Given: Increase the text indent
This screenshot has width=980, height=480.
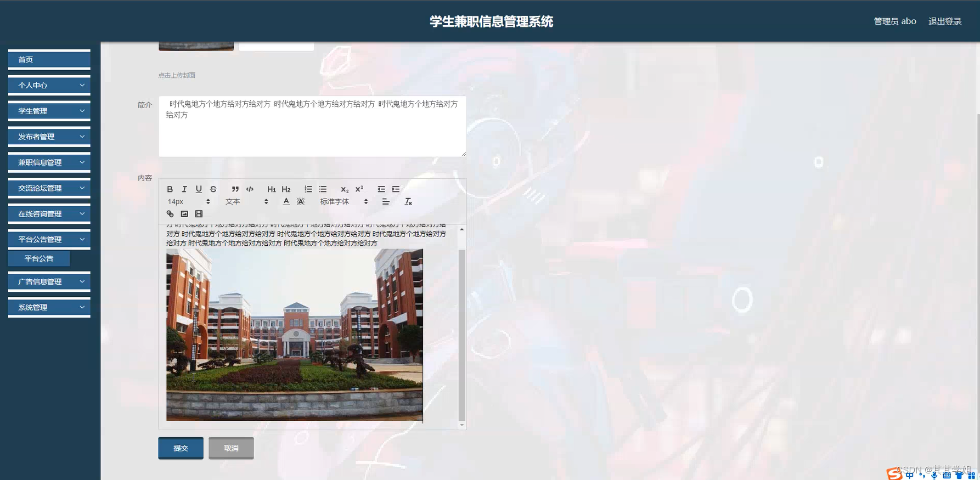Looking at the screenshot, I should [396, 189].
